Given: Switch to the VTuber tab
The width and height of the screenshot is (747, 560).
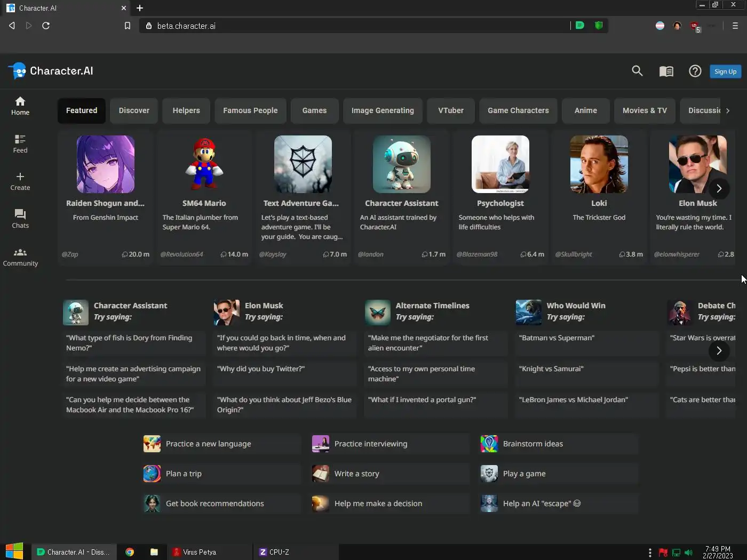Looking at the screenshot, I should tap(451, 110).
